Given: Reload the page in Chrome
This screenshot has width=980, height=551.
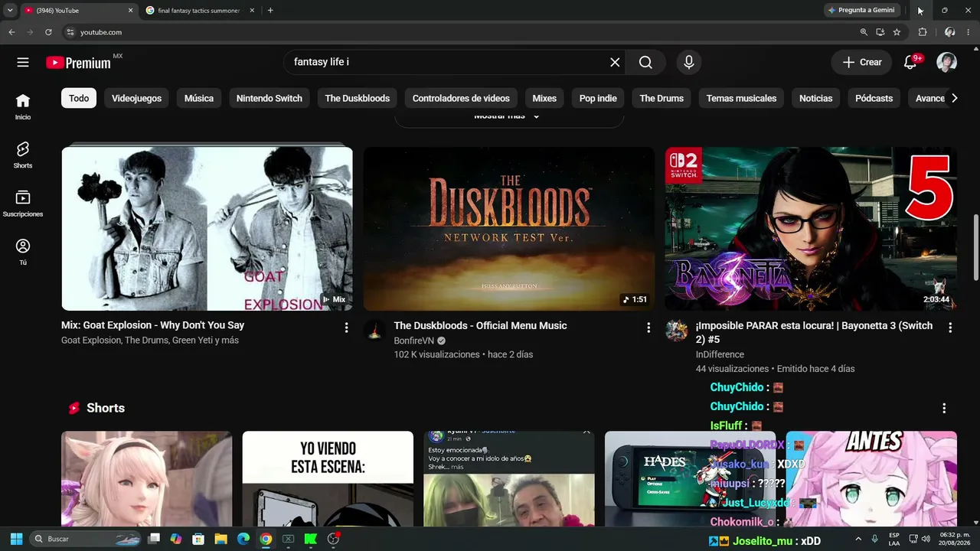Looking at the screenshot, I should pos(48,32).
